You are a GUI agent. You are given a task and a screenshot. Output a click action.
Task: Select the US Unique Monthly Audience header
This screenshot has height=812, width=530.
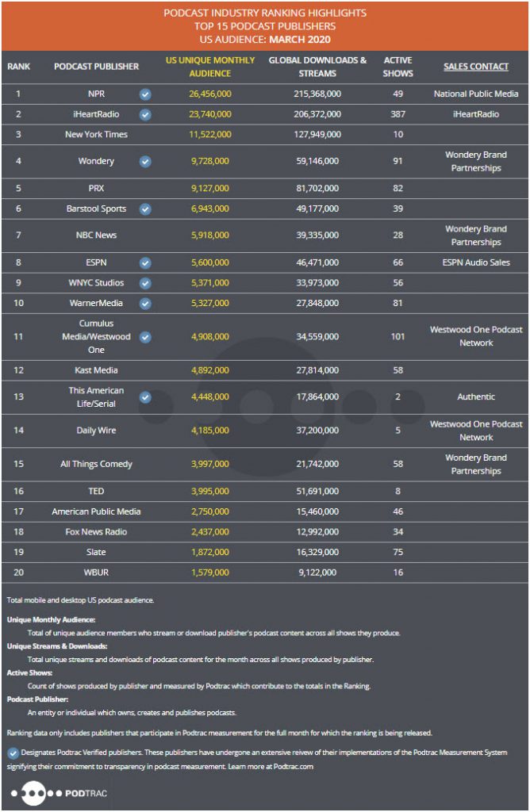209,67
